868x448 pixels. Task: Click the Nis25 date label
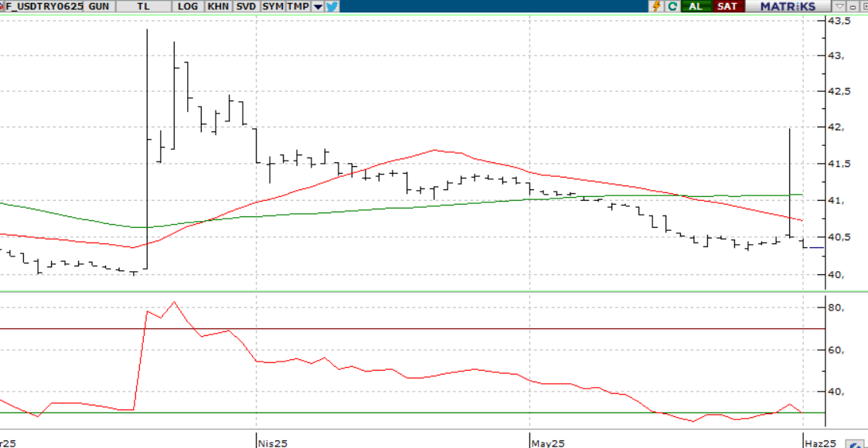click(273, 443)
